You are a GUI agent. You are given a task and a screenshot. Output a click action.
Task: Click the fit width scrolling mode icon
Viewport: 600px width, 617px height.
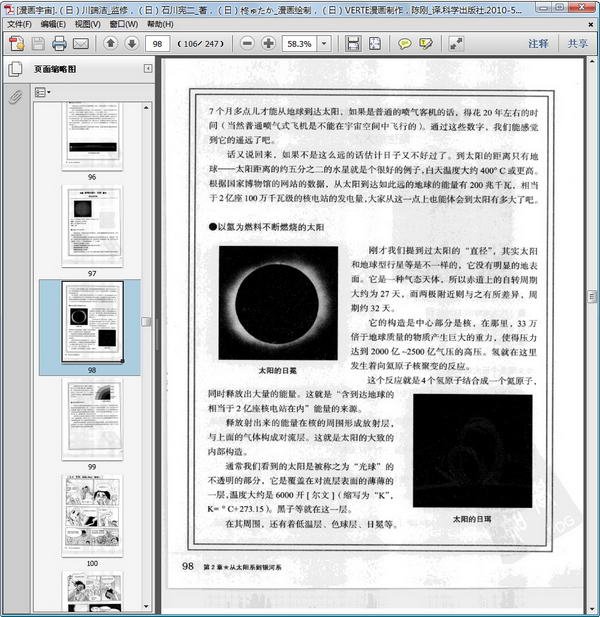(353, 43)
